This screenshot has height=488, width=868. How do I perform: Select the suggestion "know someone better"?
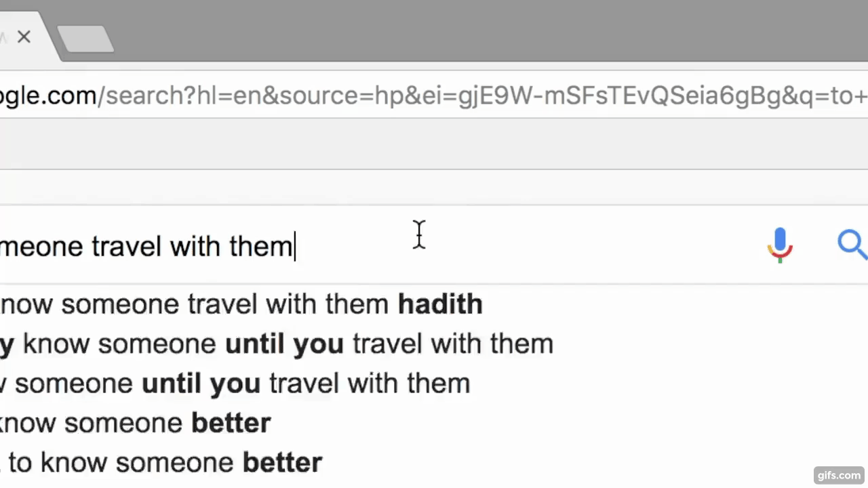136,423
